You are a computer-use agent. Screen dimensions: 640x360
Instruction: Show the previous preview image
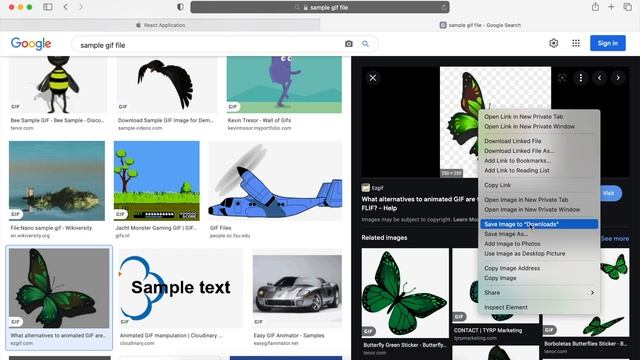[x=599, y=78]
